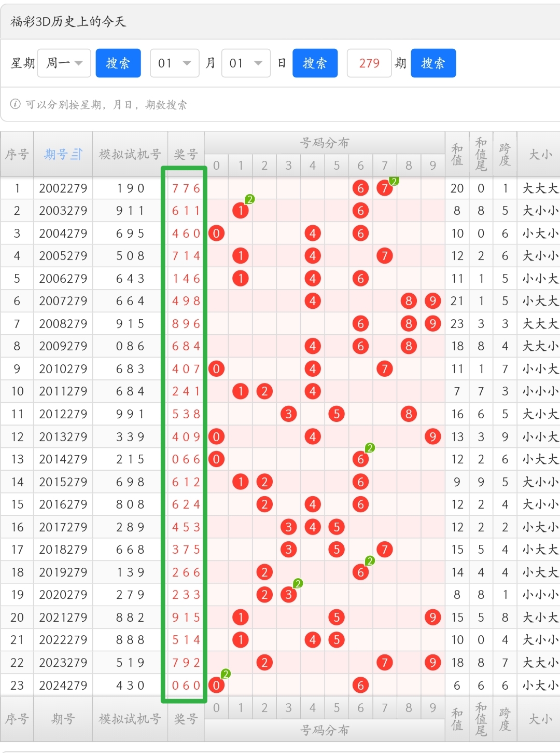
Task: Click test number 1 9 0
Action: click(130, 188)
